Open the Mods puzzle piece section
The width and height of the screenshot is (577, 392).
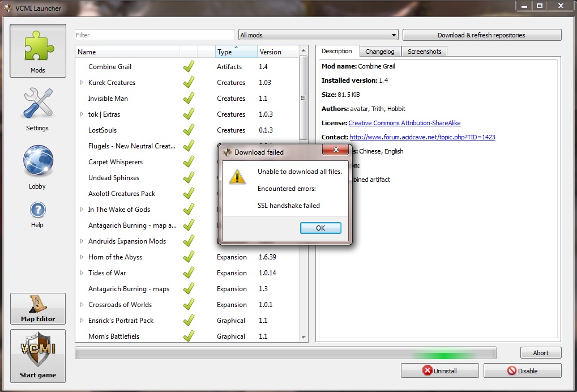tap(38, 51)
